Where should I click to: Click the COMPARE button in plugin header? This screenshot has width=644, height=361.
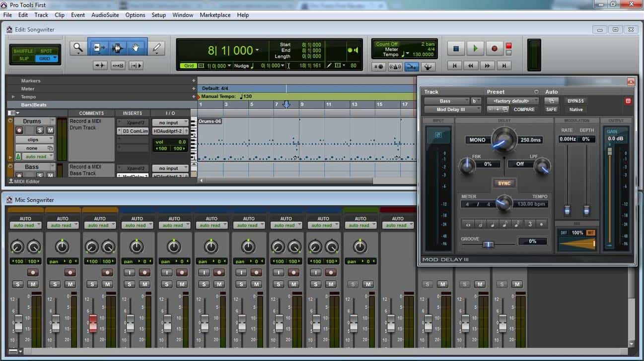[x=524, y=110]
